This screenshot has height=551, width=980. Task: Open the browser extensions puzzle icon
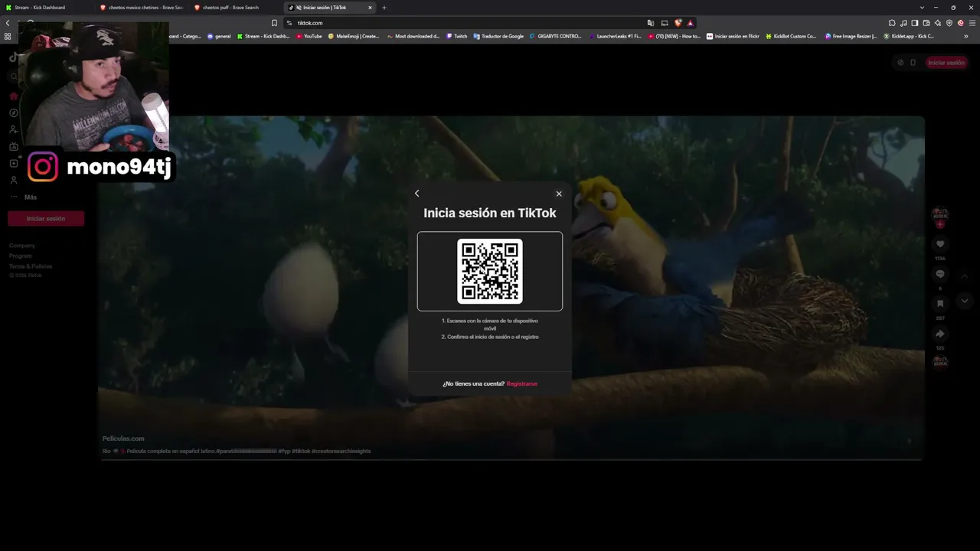(892, 23)
